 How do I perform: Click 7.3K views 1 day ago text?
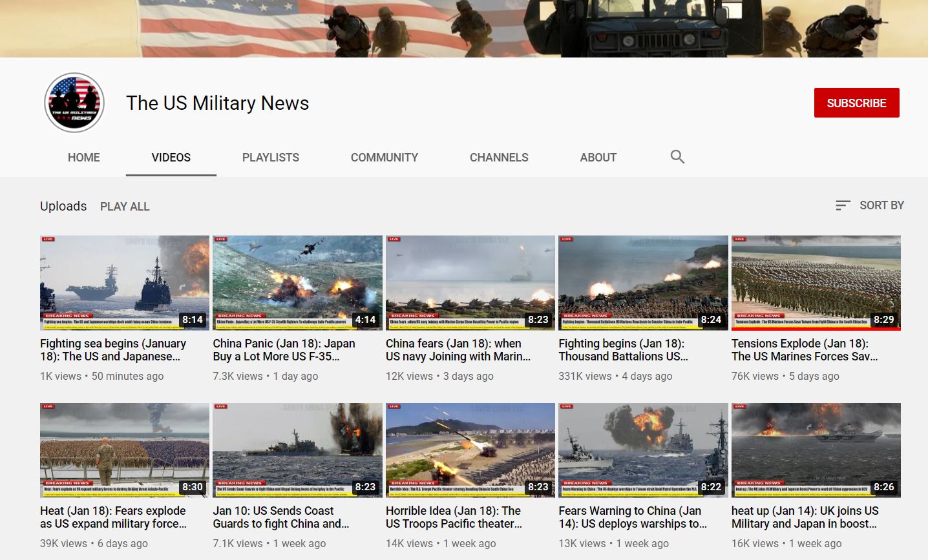[266, 376]
